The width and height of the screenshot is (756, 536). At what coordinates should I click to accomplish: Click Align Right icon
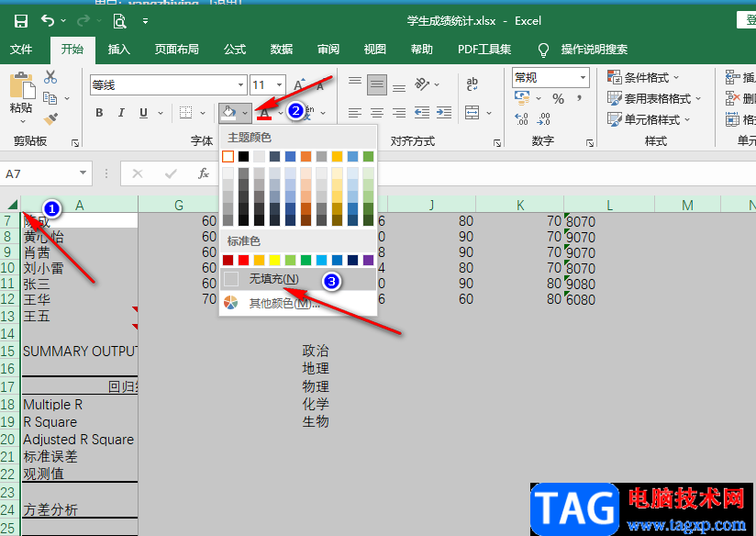(399, 113)
